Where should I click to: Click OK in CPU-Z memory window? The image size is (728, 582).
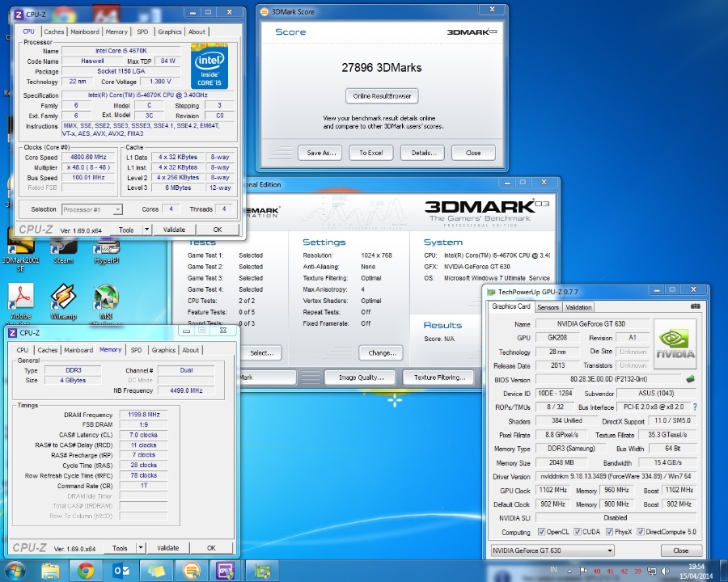[211, 548]
